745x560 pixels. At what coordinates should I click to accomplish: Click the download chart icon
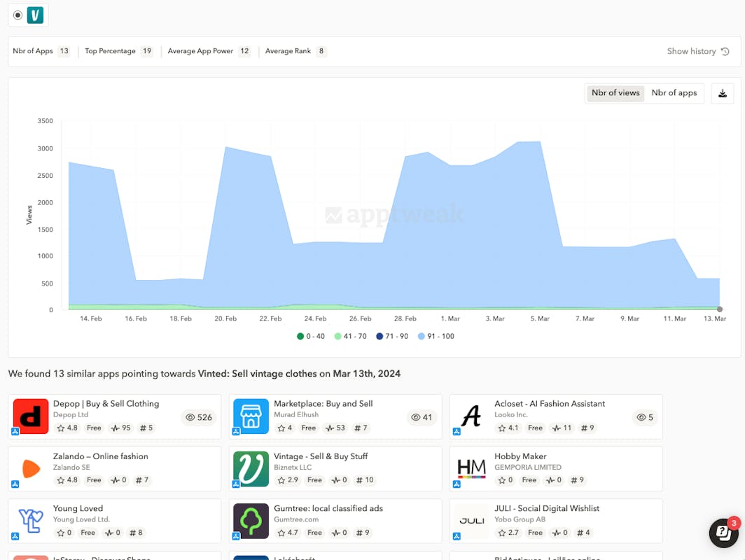pos(723,93)
